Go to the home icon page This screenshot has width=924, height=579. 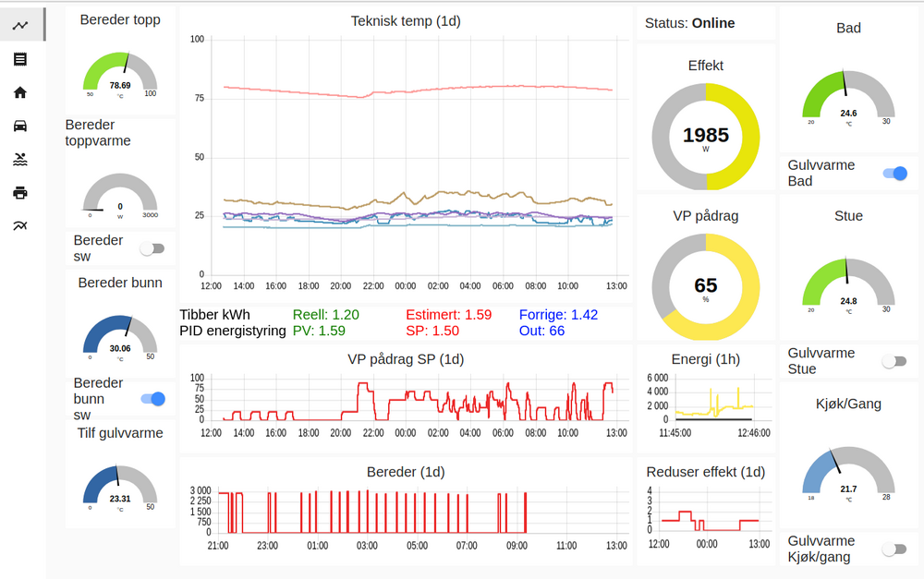point(20,92)
